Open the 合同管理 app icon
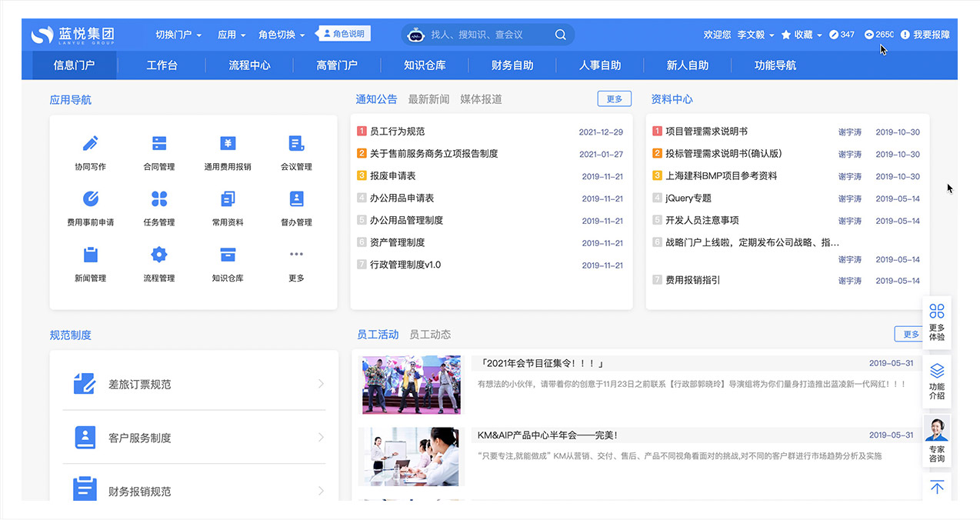This screenshot has width=980, height=520. tap(159, 144)
